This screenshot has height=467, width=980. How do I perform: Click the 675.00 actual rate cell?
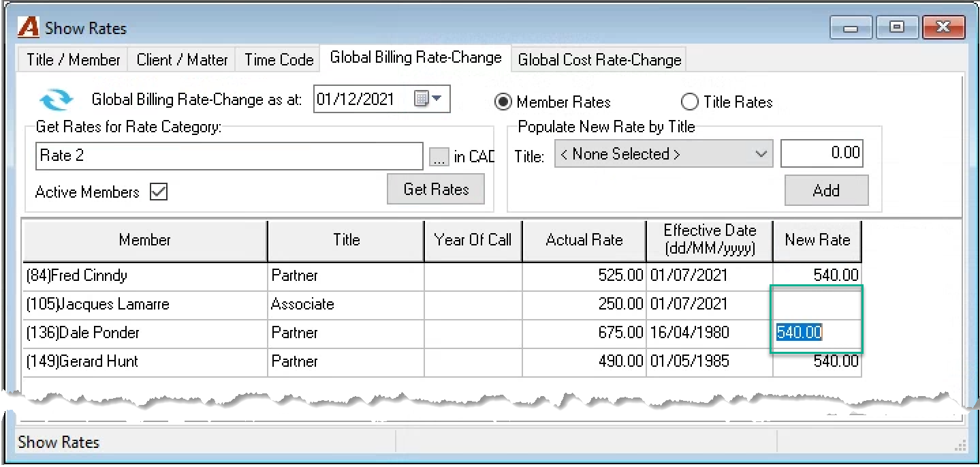coord(584,333)
